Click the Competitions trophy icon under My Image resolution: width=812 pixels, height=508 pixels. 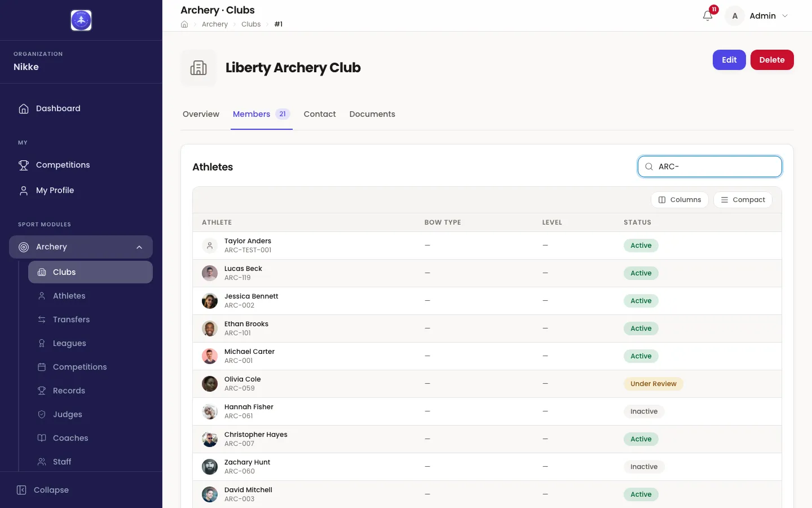tap(24, 165)
